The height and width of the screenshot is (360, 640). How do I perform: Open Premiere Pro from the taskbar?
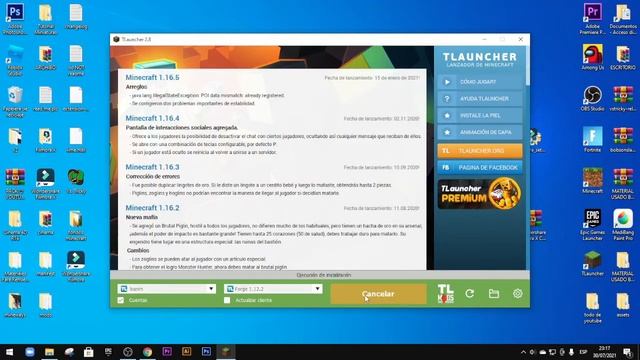pyautogui.click(x=167, y=352)
